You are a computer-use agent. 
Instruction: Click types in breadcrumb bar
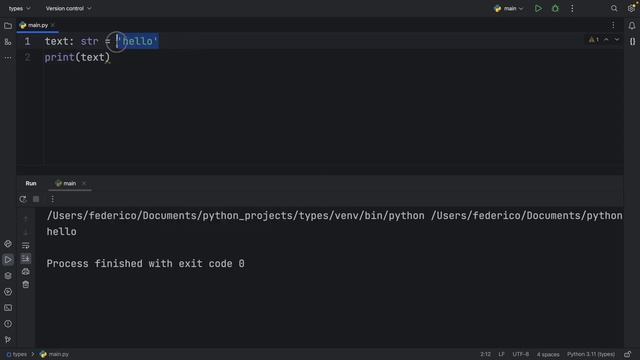pyautogui.click(x=16, y=354)
